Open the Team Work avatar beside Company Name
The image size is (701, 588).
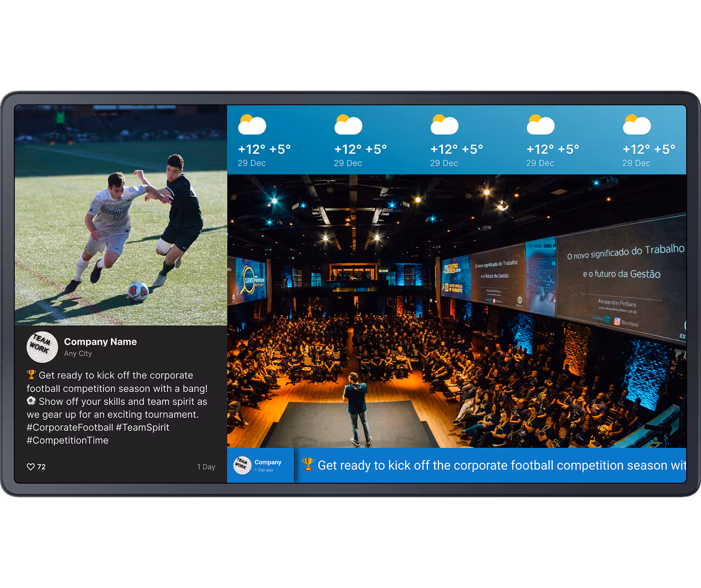pyautogui.click(x=42, y=347)
